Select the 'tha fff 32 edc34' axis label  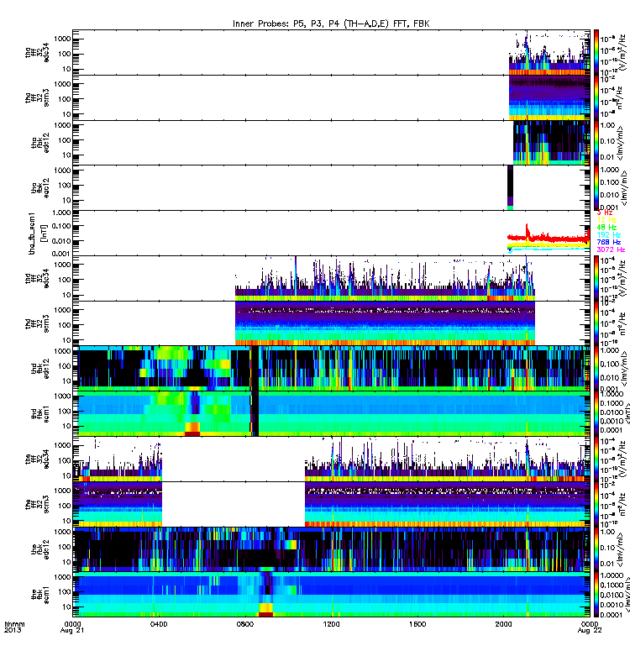click(x=37, y=53)
